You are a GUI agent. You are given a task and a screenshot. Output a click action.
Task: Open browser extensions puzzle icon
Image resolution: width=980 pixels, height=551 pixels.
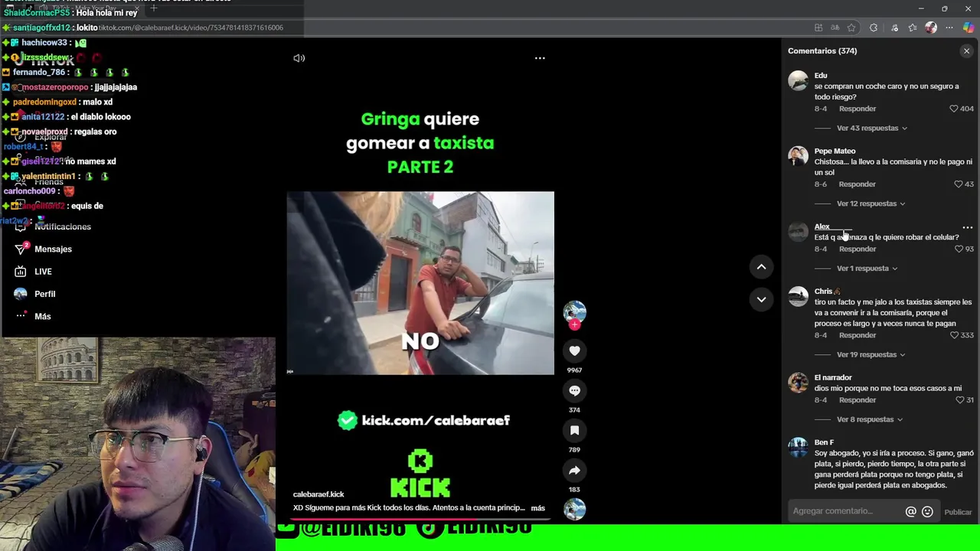click(874, 28)
